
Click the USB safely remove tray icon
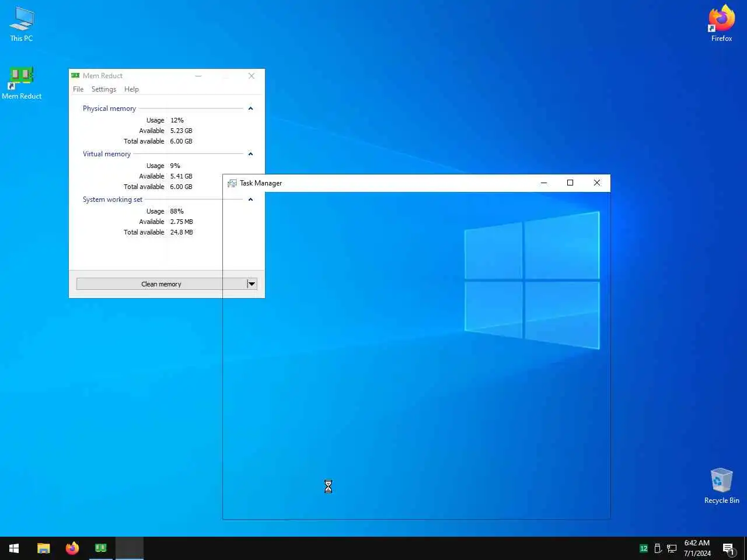[x=658, y=548]
